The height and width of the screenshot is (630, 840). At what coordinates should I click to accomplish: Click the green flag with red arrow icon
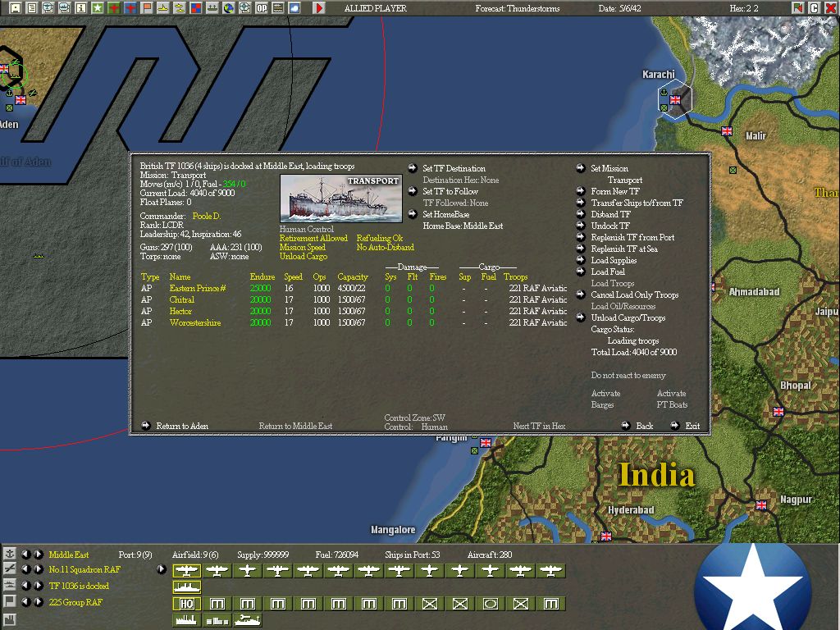798,8
